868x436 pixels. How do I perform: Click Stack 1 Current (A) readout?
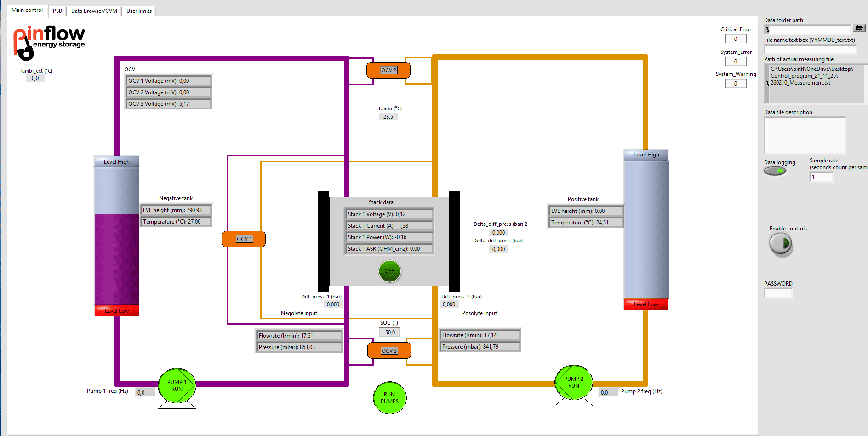[x=389, y=226]
